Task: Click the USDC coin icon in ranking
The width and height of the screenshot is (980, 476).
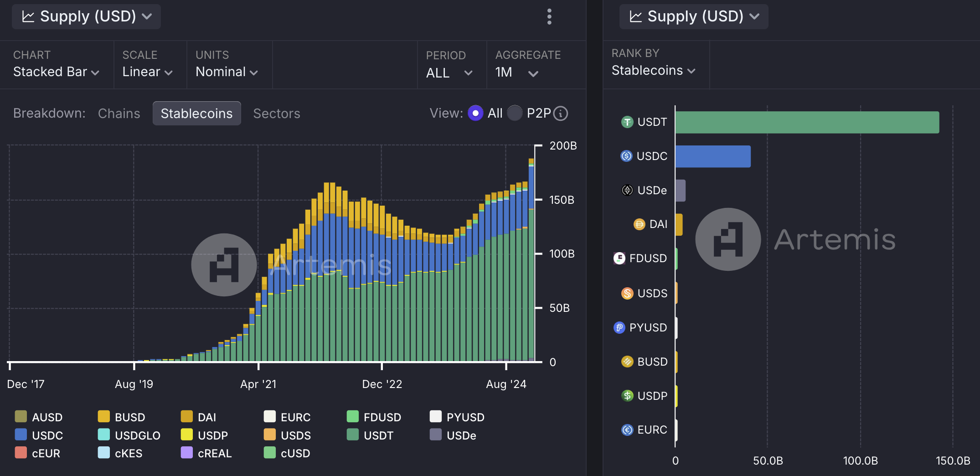Action: tap(627, 156)
